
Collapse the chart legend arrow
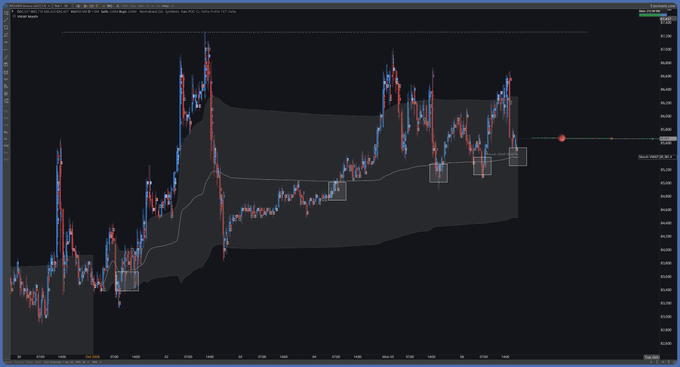(13, 11)
